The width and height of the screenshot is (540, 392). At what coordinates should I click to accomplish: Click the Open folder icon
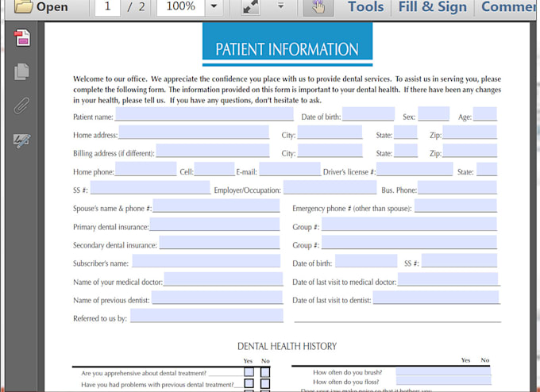click(23, 6)
